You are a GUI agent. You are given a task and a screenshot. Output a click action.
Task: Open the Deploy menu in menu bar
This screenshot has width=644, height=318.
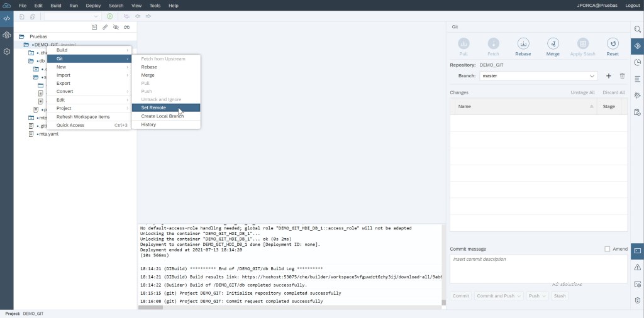coord(93,5)
